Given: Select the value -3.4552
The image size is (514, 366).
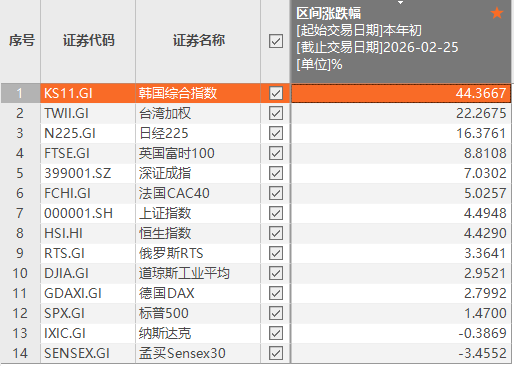Looking at the screenshot, I should pyautogui.click(x=482, y=353).
